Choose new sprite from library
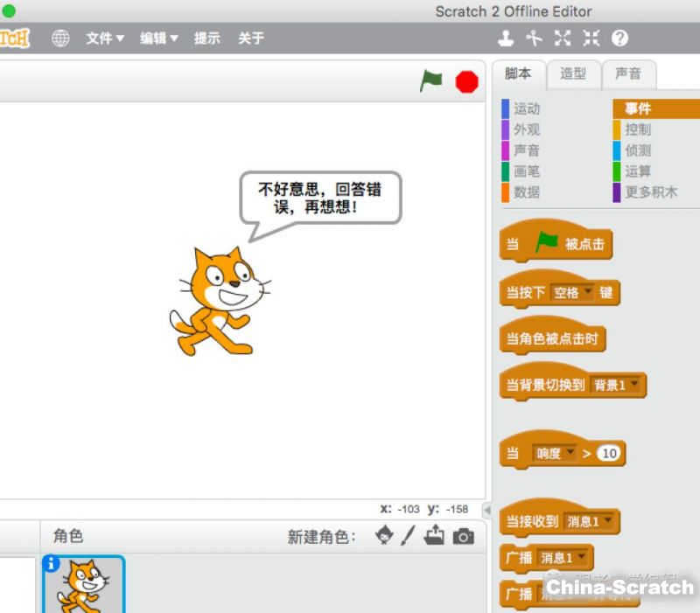This screenshot has height=613, width=700. [384, 536]
